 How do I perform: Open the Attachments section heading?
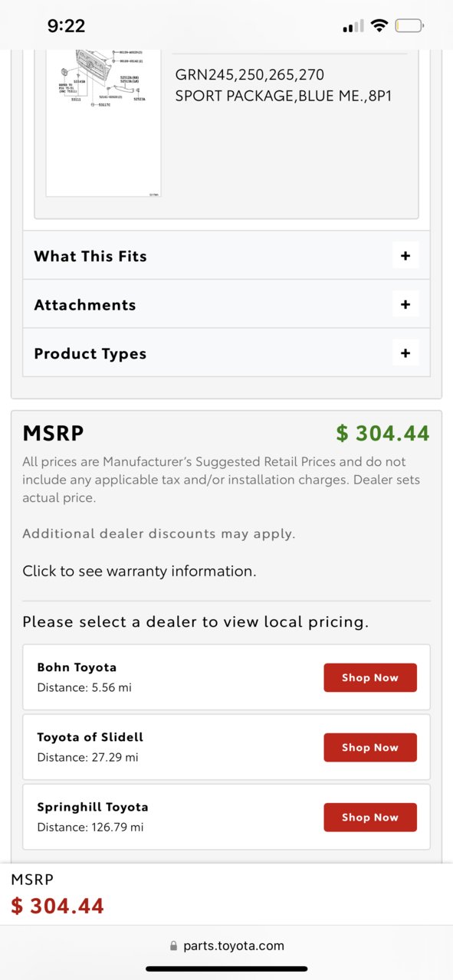pyautogui.click(x=85, y=305)
